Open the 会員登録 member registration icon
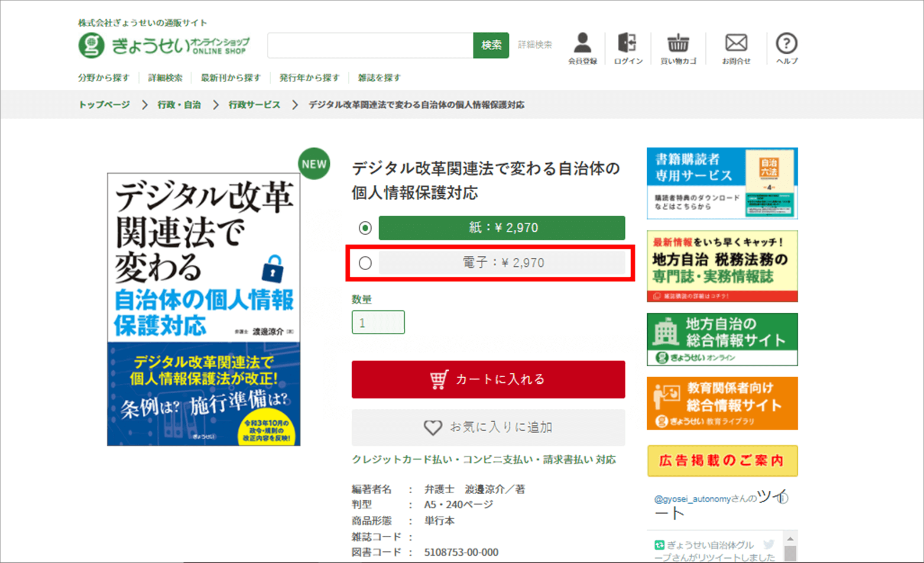Viewport: 924px width, 563px height. click(582, 49)
